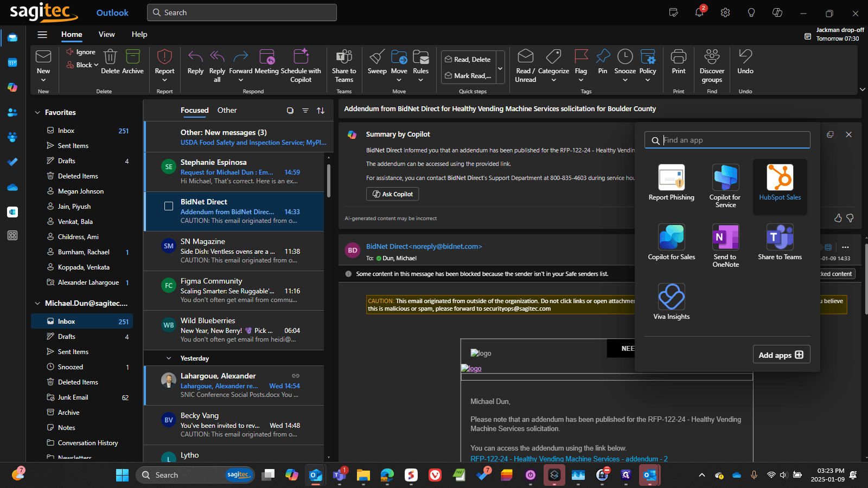Image resolution: width=868 pixels, height=488 pixels.
Task: Delete the selected email
Action: click(x=110, y=61)
